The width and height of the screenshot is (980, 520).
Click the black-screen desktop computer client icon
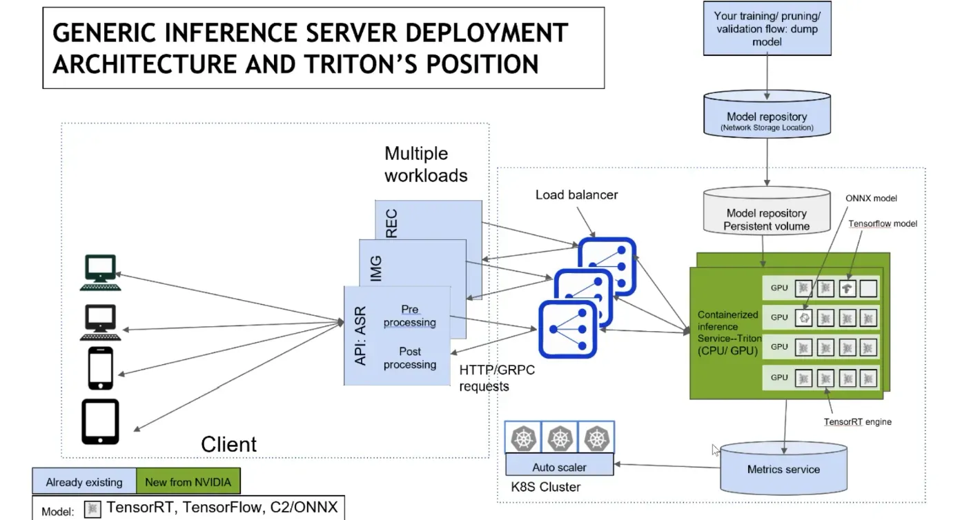[x=101, y=323]
